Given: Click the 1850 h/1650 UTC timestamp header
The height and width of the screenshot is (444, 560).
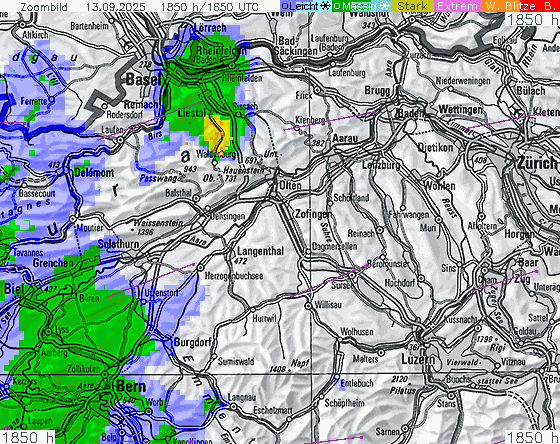Looking at the screenshot, I should [209, 7].
